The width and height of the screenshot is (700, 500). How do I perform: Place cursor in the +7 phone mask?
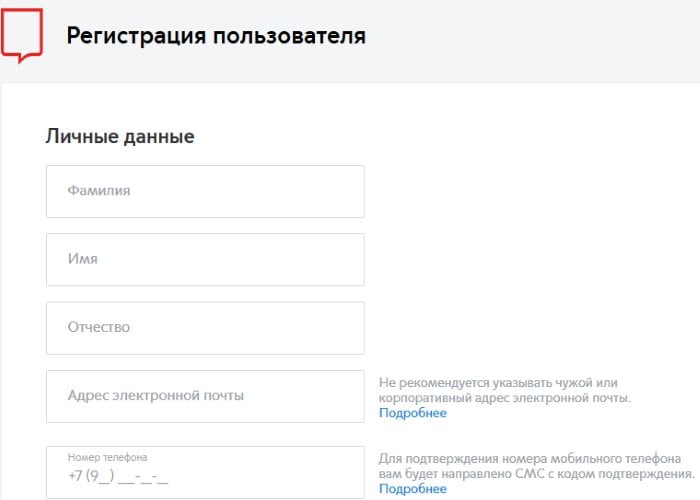pyautogui.click(x=118, y=477)
